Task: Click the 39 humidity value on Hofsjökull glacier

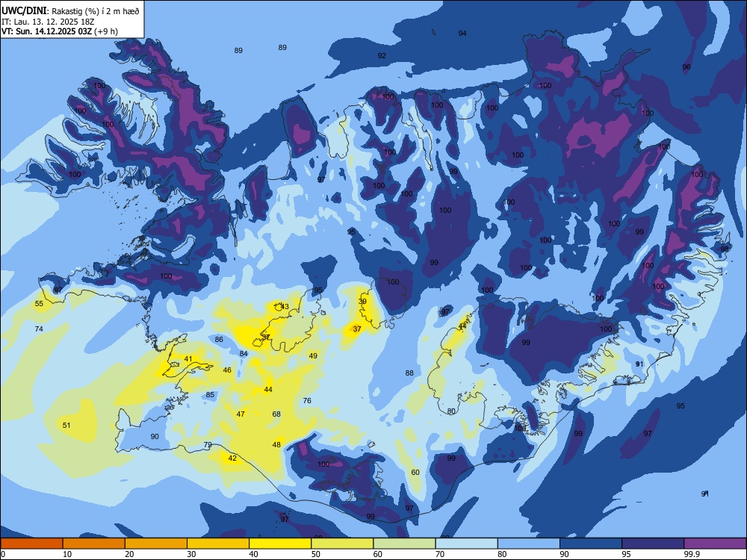Action: (362, 302)
